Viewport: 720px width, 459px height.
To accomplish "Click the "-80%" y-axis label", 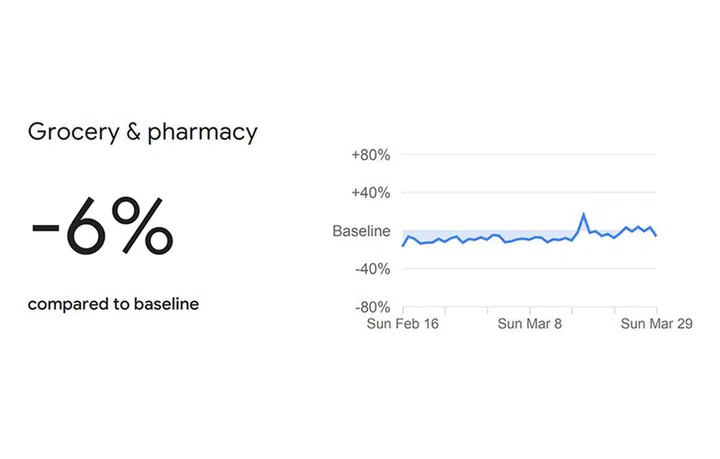I will (371, 307).
